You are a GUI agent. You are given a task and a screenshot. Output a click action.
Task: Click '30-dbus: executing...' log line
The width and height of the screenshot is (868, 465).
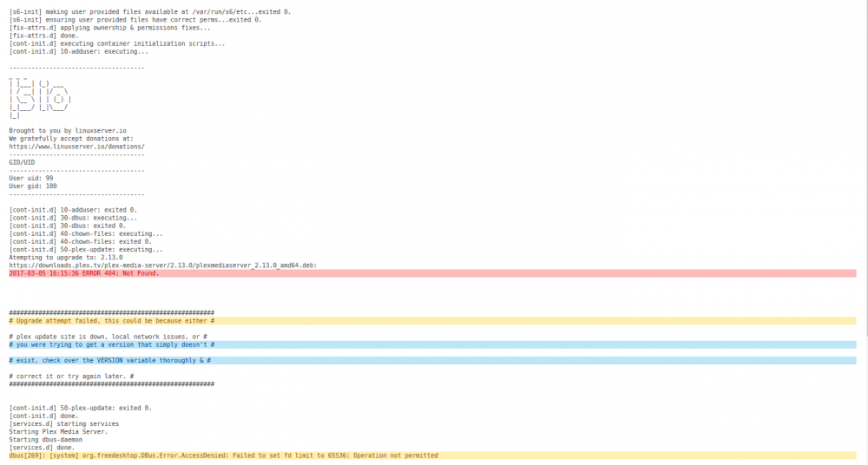73,218
